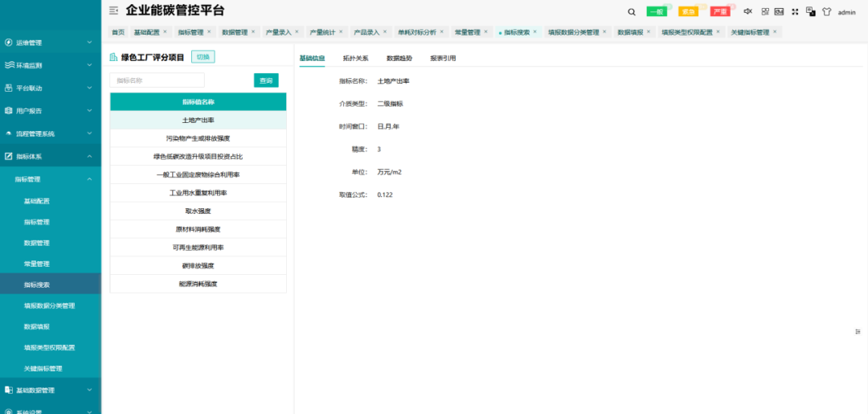
Task: Click the 运维管理 lightning icon
Action: pos(8,43)
